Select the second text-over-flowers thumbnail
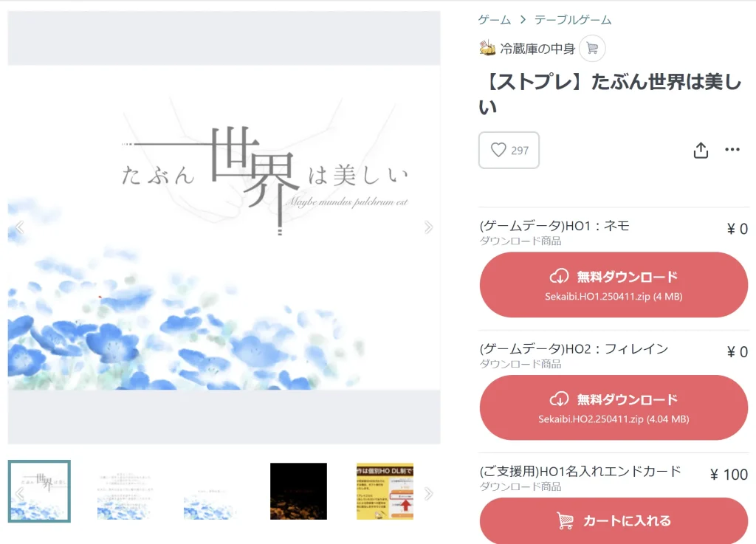756x544 pixels. 126,491
